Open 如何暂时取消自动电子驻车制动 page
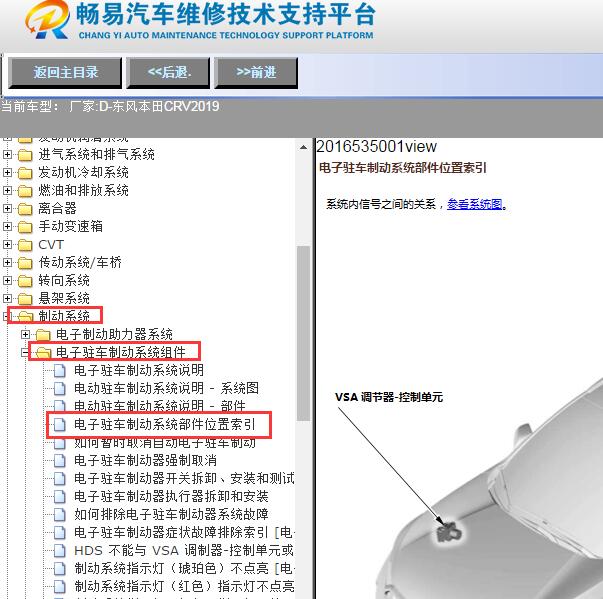Viewport: 603px width, 599px height. click(165, 443)
